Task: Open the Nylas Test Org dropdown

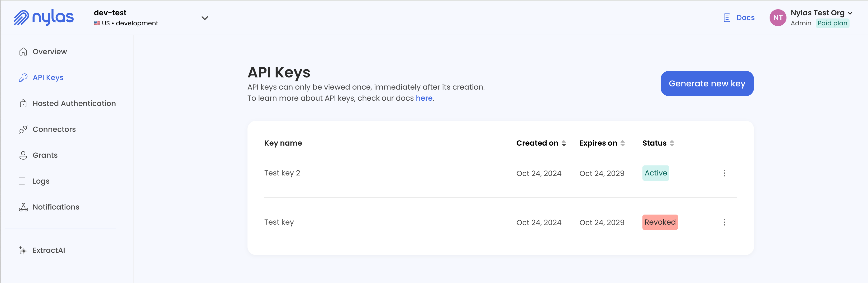Action: pyautogui.click(x=851, y=13)
